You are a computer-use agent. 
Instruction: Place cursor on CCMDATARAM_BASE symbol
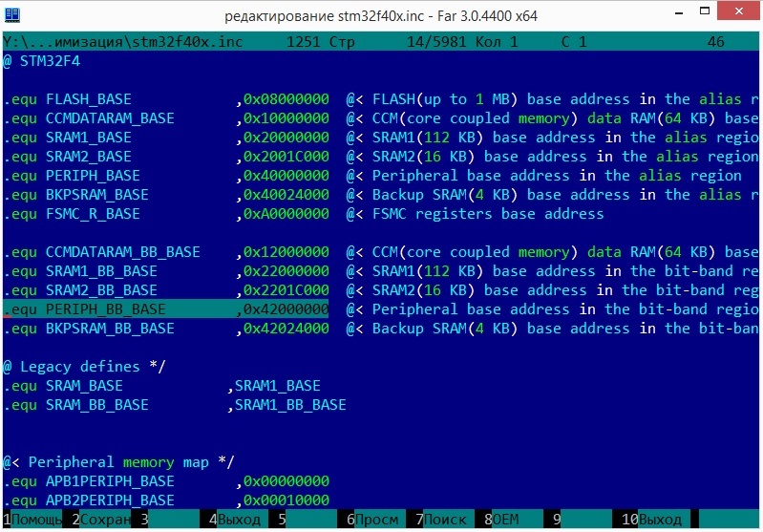(x=110, y=118)
